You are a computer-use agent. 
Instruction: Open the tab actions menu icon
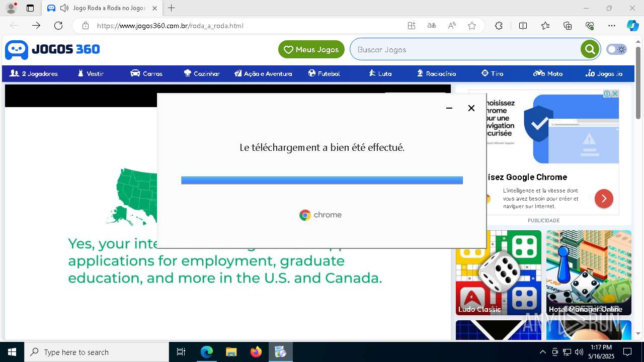tap(30, 8)
